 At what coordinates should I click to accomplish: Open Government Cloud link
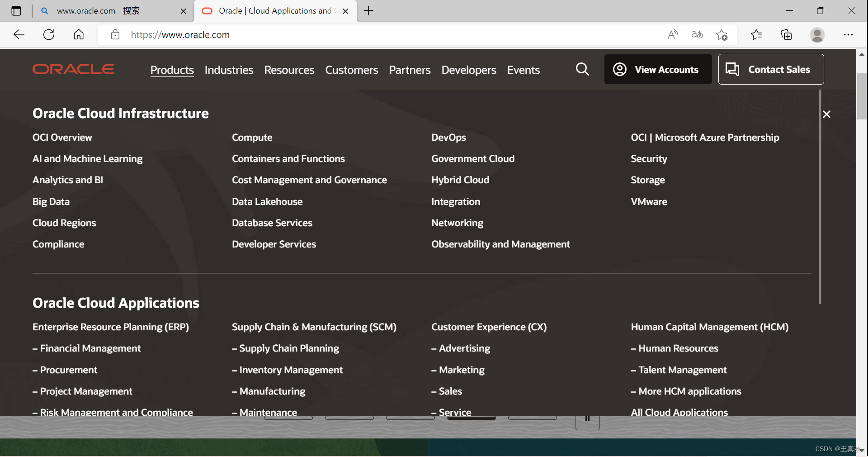(473, 159)
